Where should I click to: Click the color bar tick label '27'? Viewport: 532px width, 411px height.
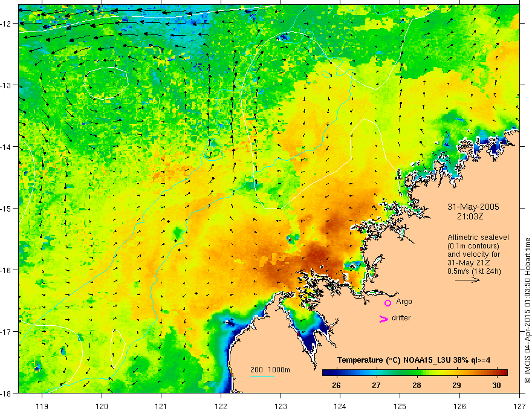pos(376,385)
